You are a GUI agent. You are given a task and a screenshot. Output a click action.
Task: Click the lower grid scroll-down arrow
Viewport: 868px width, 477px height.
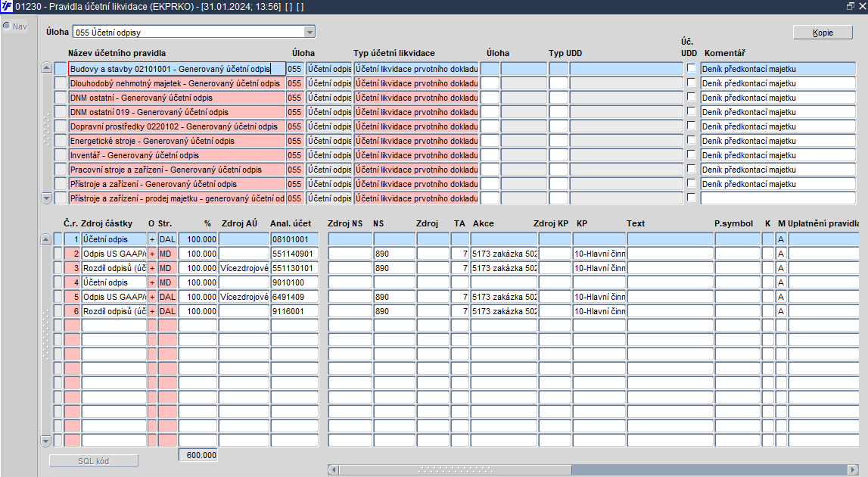click(x=46, y=441)
